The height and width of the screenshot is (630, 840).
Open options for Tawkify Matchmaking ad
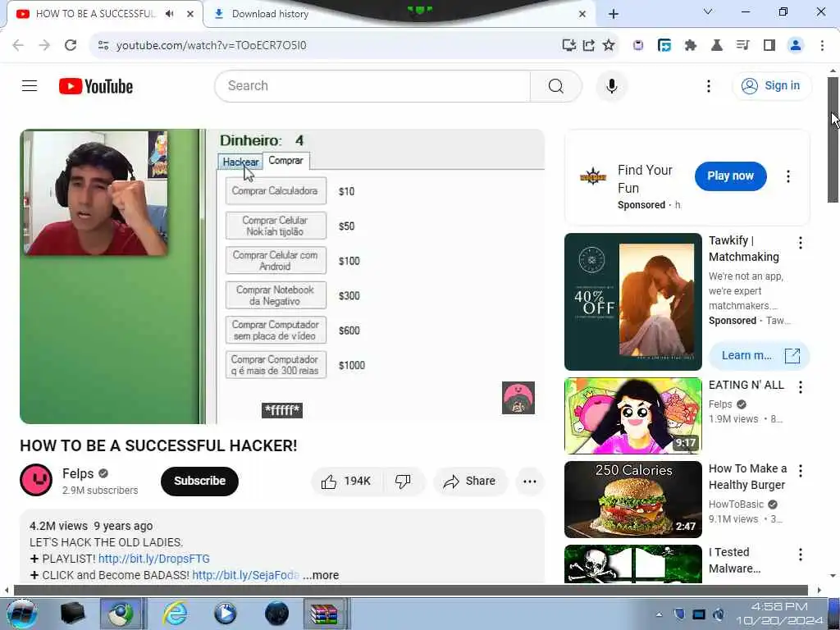[x=800, y=243]
